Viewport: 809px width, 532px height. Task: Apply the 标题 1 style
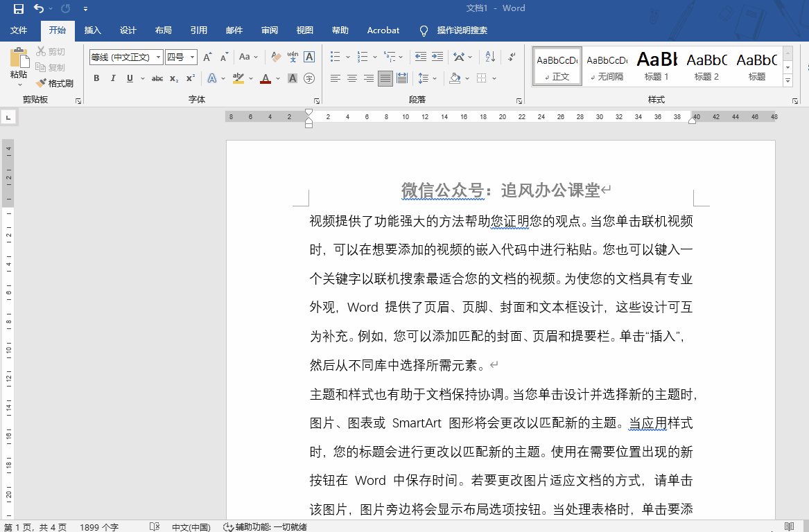tap(656, 66)
